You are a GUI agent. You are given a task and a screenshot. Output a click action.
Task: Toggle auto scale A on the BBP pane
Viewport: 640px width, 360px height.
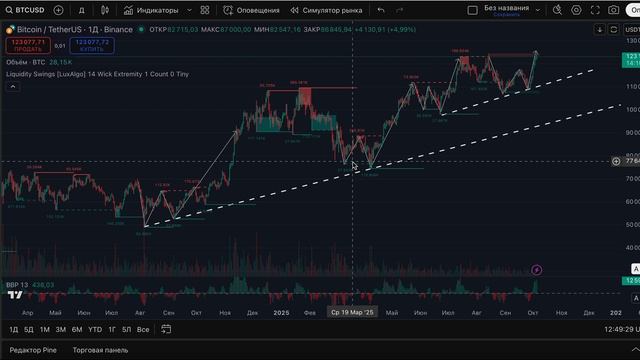(x=636, y=298)
